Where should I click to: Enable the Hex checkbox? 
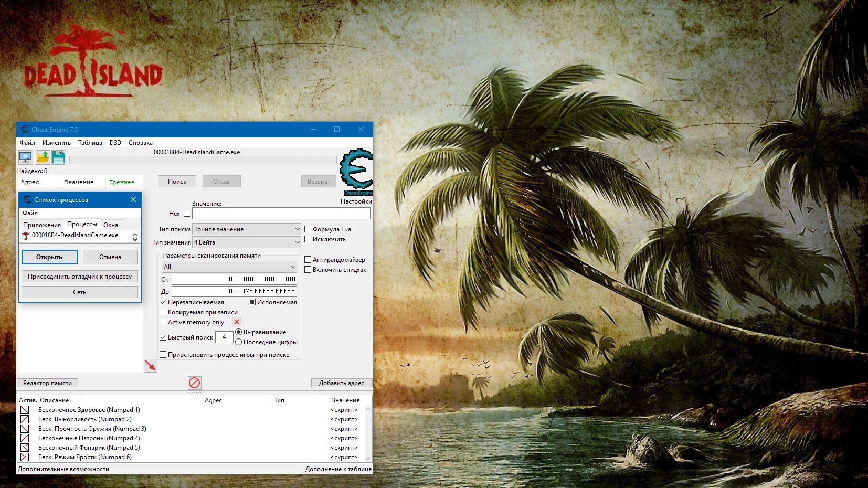(187, 214)
